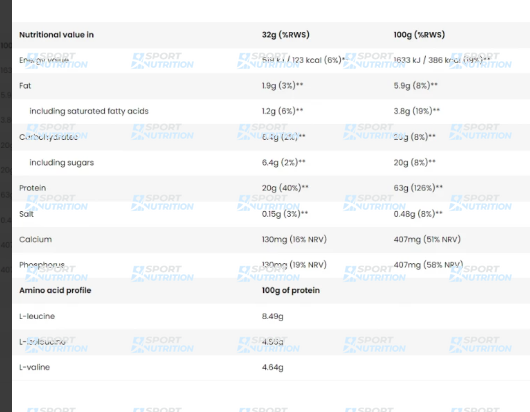Viewport: 530px width, 412px height.
Task: Select the Protein row label
Action: tap(32, 188)
